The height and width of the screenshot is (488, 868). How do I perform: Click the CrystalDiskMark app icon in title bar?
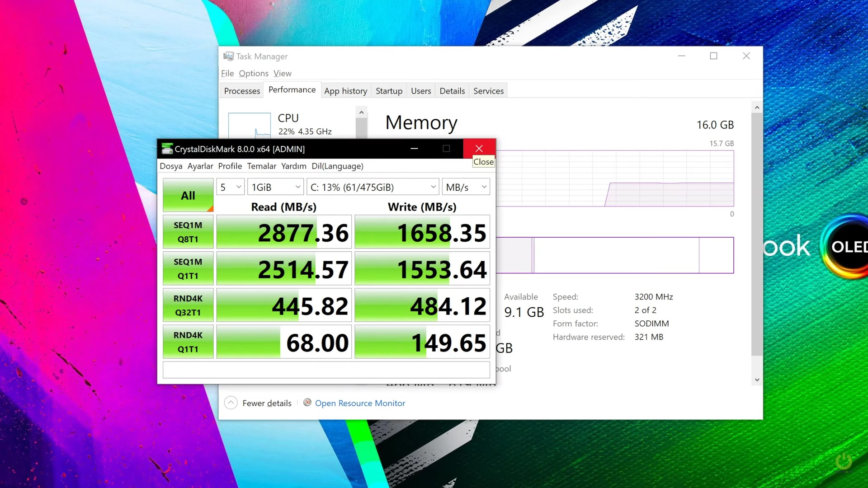[167, 149]
